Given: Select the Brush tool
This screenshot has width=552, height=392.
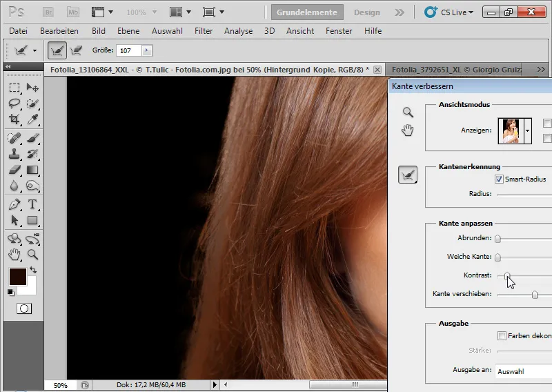Looking at the screenshot, I should 32,138.
